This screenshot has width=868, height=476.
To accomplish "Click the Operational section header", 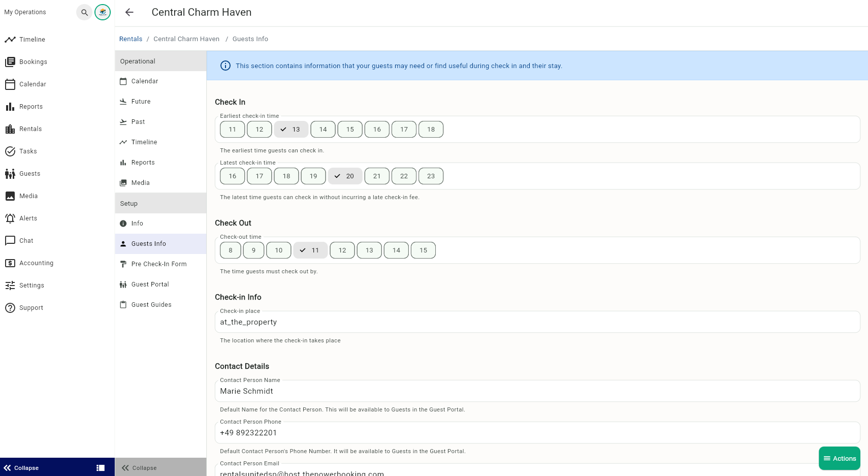I will tap(160, 61).
